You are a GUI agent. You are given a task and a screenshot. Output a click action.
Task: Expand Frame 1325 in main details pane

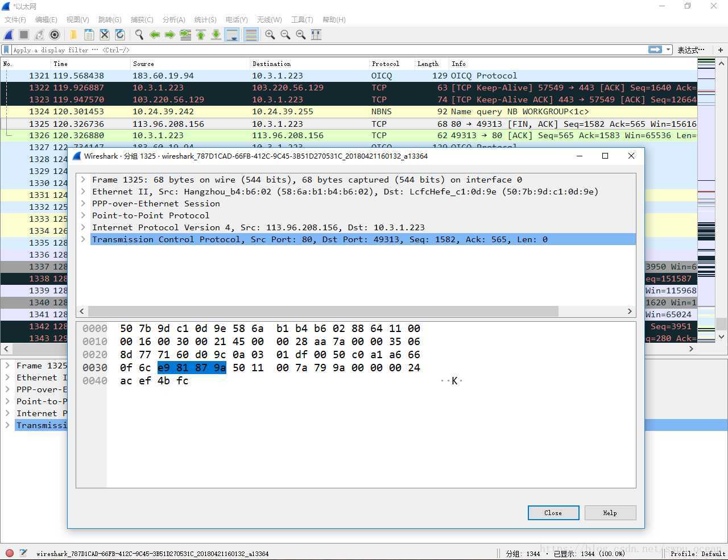click(x=7, y=366)
